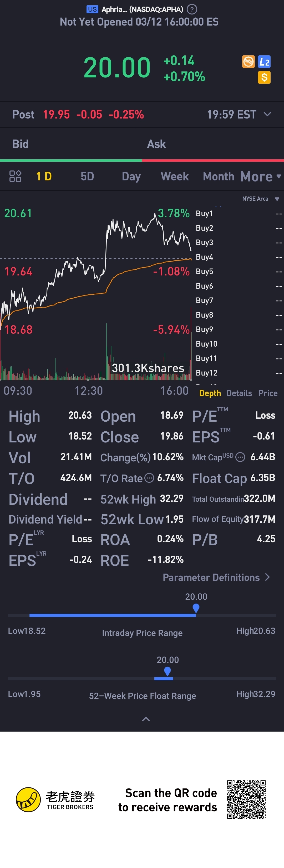Image resolution: width=284 pixels, height=868 pixels.
Task: Open the More chart periods dropdown
Action: click(260, 176)
